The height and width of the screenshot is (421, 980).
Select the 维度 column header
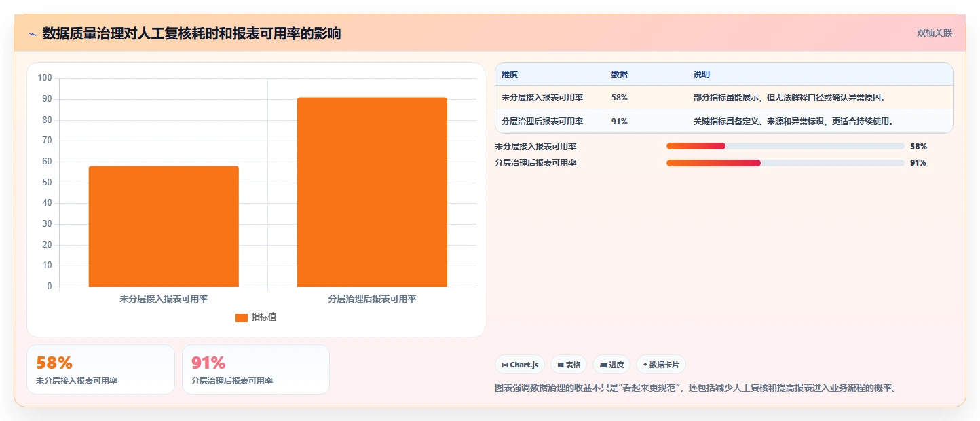(x=510, y=75)
